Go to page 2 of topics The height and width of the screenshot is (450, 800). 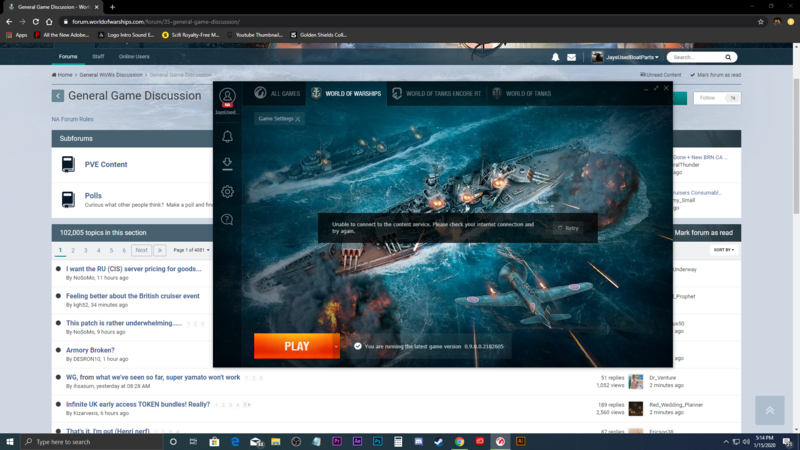(x=72, y=250)
